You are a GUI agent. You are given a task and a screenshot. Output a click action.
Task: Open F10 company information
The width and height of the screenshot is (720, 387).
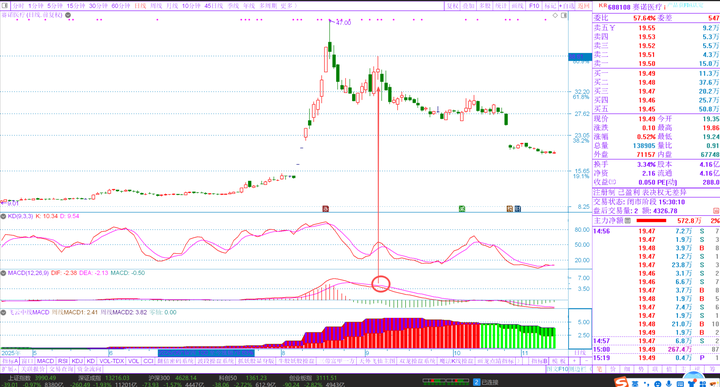[534, 6]
